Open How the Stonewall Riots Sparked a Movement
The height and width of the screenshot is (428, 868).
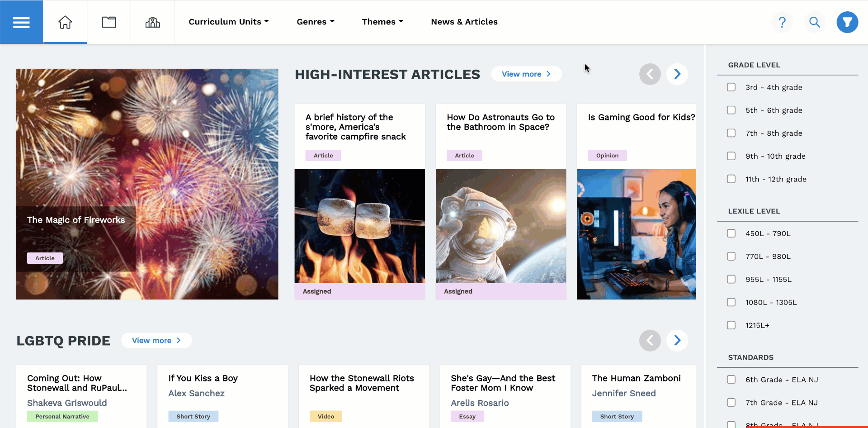click(362, 383)
